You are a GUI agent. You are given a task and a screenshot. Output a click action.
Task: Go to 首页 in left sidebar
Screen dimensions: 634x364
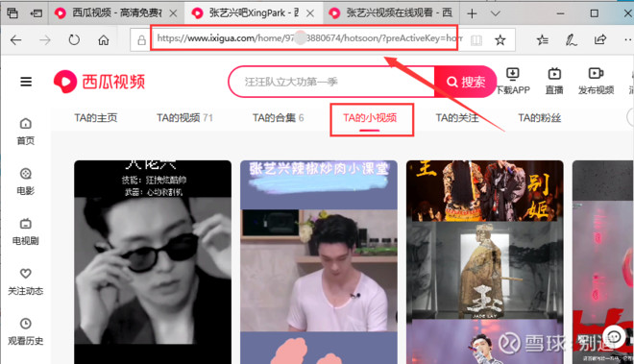(26, 132)
